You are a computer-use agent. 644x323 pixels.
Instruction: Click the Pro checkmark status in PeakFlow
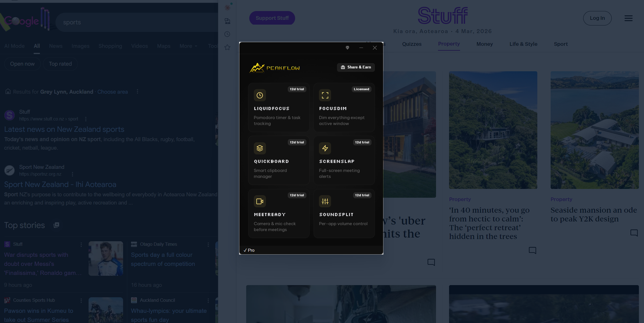pyautogui.click(x=249, y=250)
